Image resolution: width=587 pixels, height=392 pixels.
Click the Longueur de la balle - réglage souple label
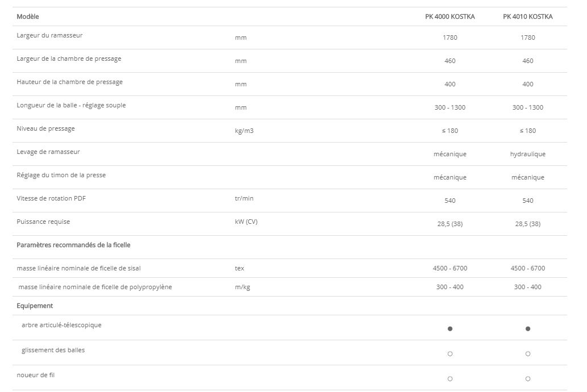point(71,105)
